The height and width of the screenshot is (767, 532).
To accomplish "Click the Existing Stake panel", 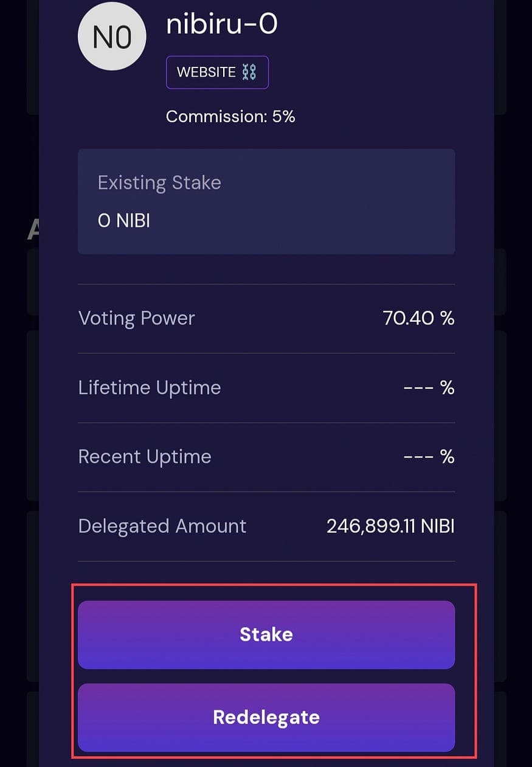I will tap(266, 201).
